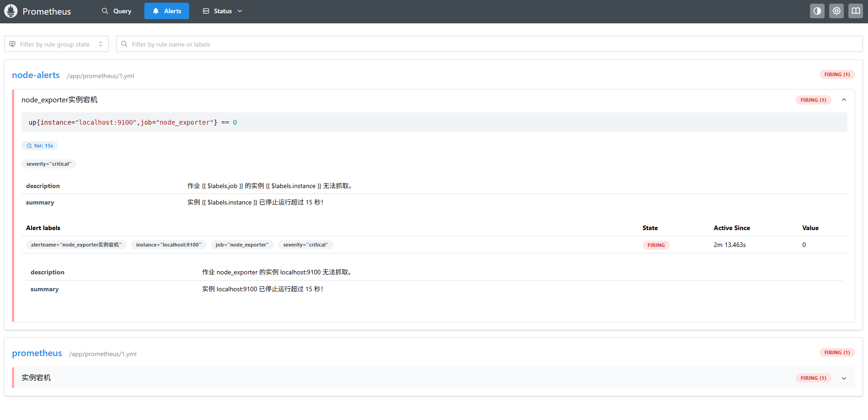This screenshot has height=420, width=868.
Task: Click the magnifier icon next to Query
Action: tap(105, 10)
